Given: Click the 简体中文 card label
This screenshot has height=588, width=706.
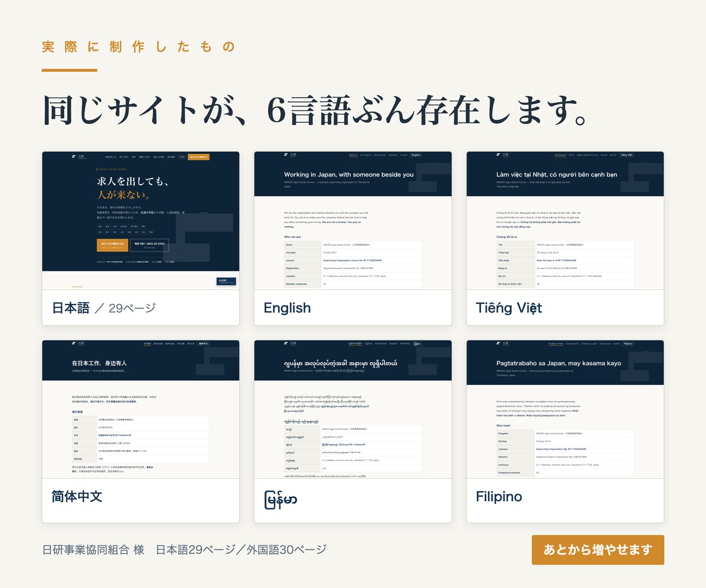Looking at the screenshot, I should point(77,497).
